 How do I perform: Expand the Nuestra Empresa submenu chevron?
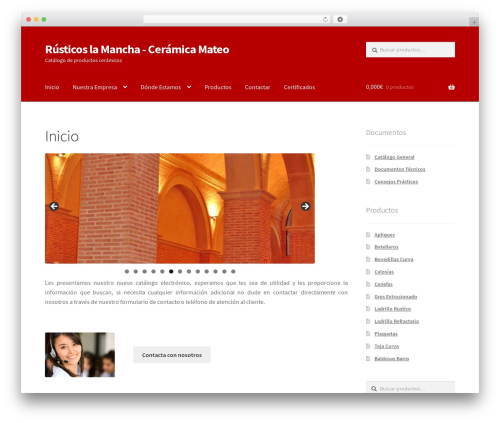pos(125,87)
